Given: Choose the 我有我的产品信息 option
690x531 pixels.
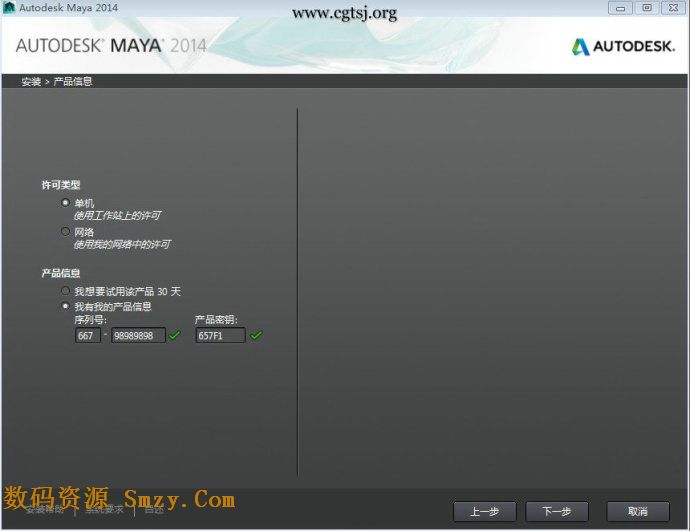Looking at the screenshot, I should click(x=65, y=306).
